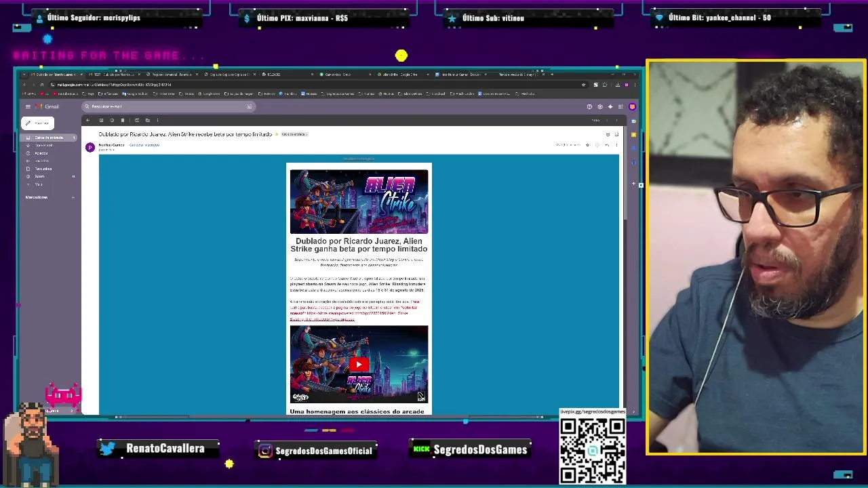This screenshot has width=868, height=488.
Task: Mark the open email as unread
Action: (137, 120)
